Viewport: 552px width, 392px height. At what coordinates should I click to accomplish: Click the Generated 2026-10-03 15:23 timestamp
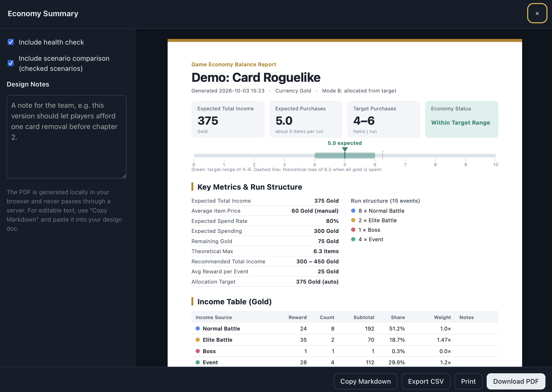(228, 91)
